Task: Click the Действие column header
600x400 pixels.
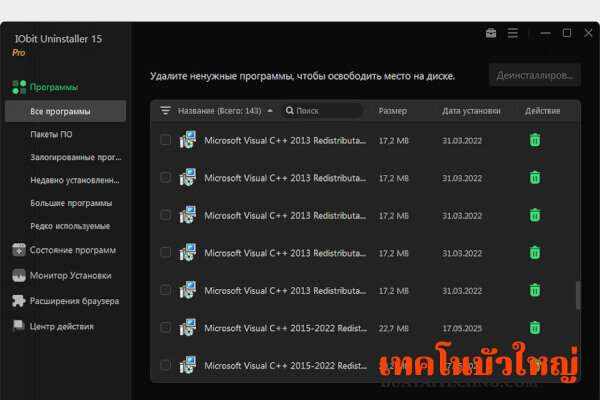Action: [543, 111]
